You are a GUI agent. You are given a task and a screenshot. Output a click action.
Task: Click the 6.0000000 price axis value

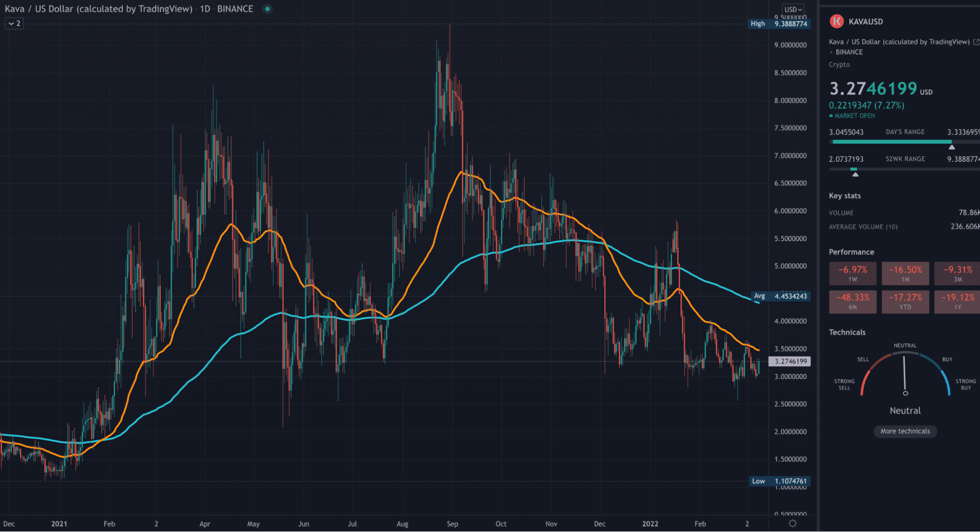tap(790, 211)
